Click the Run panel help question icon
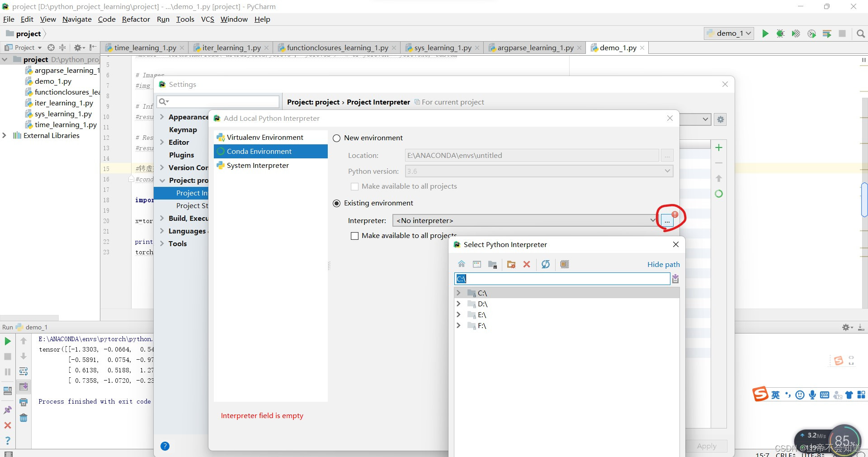868x457 pixels. pos(8,441)
